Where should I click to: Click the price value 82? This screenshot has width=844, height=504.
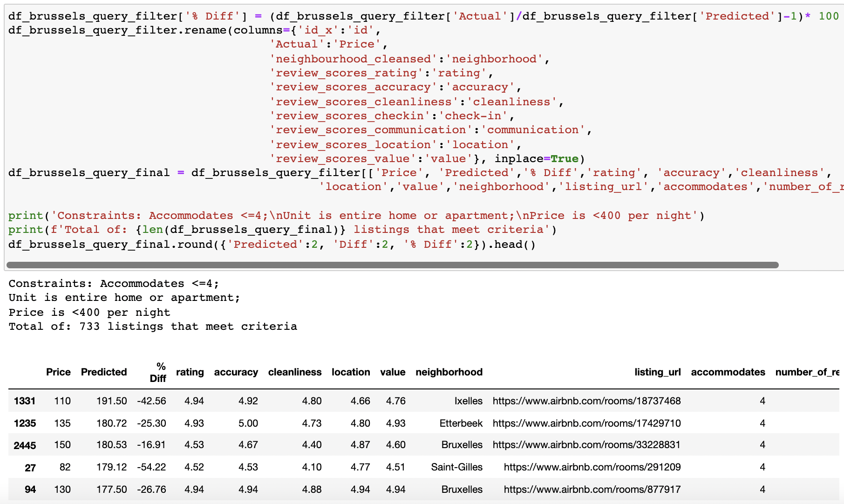click(65, 467)
